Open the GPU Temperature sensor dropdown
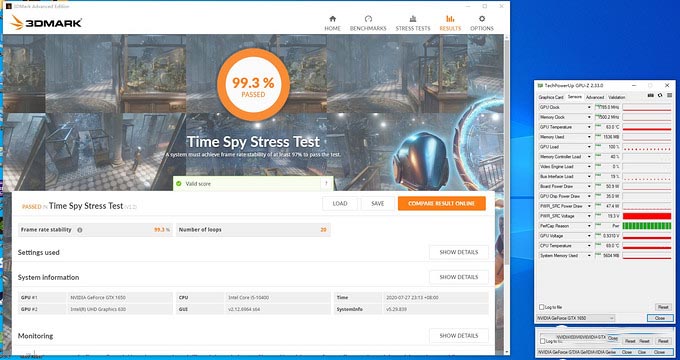Image resolution: width=680 pixels, height=360 pixels. point(589,127)
